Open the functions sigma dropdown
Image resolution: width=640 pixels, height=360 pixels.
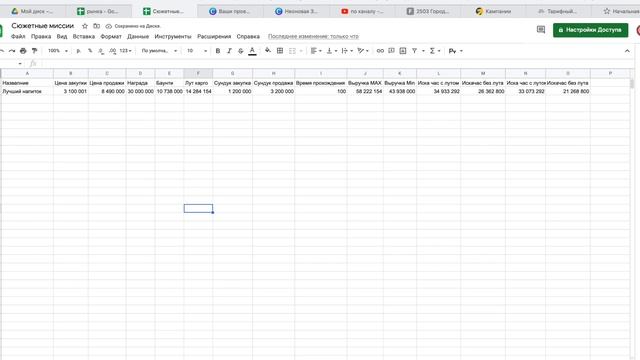pyautogui.click(x=435, y=51)
